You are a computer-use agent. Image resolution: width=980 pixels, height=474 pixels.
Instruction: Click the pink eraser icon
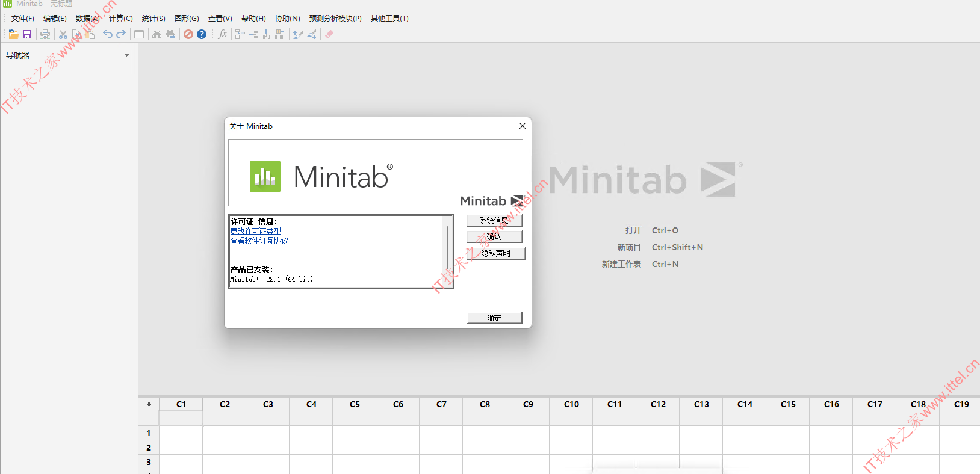tap(329, 34)
